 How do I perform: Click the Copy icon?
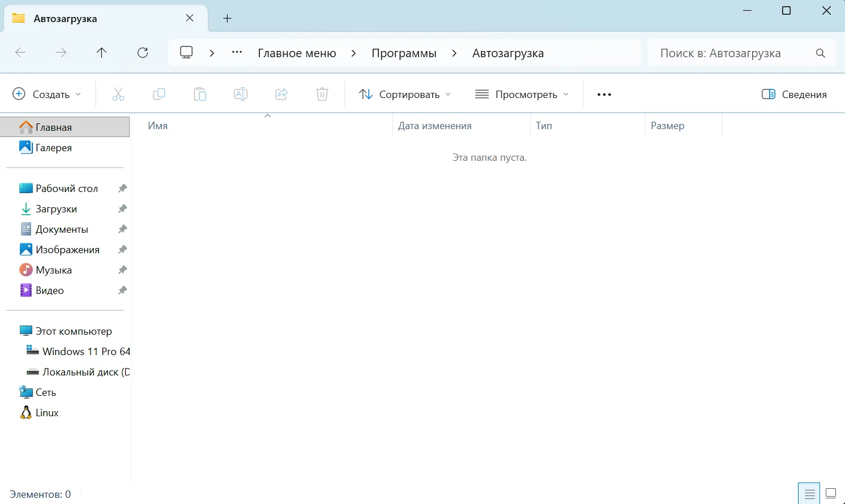[x=159, y=95]
